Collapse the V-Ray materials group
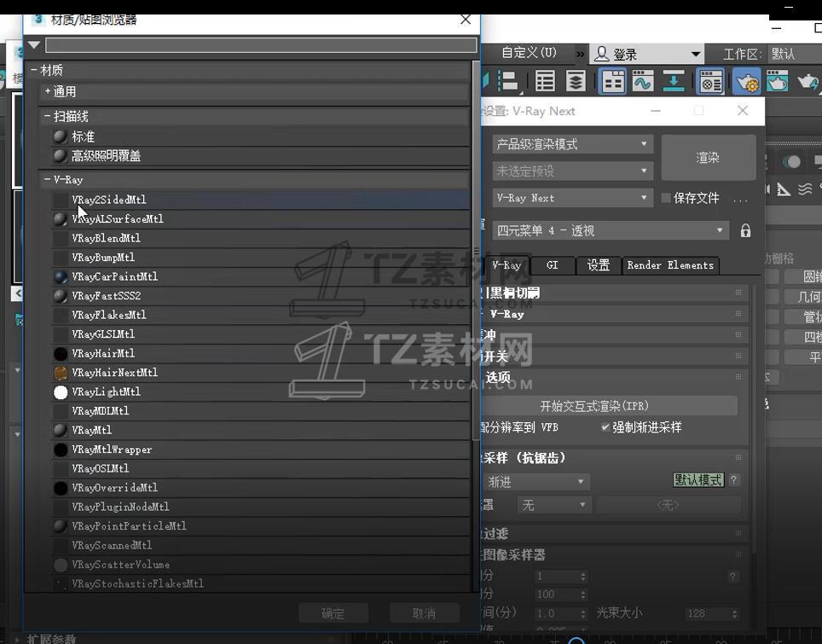This screenshot has height=644, width=822. coord(47,179)
